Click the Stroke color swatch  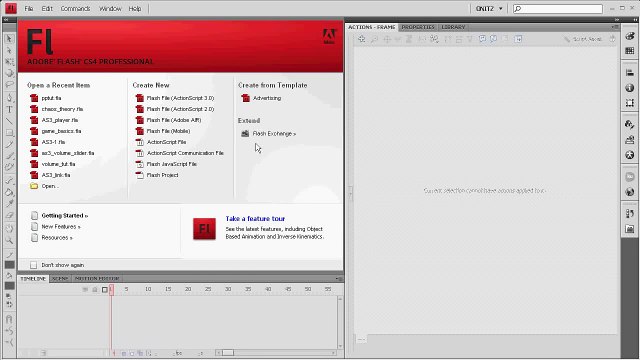[x=9, y=264]
